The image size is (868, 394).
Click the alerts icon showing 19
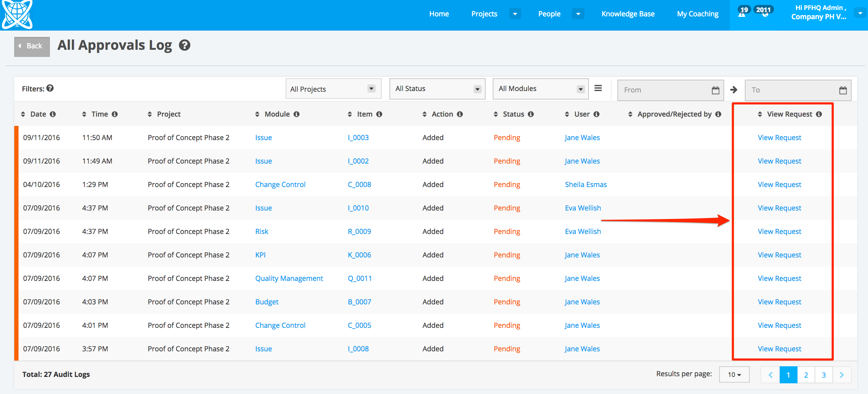point(742,13)
